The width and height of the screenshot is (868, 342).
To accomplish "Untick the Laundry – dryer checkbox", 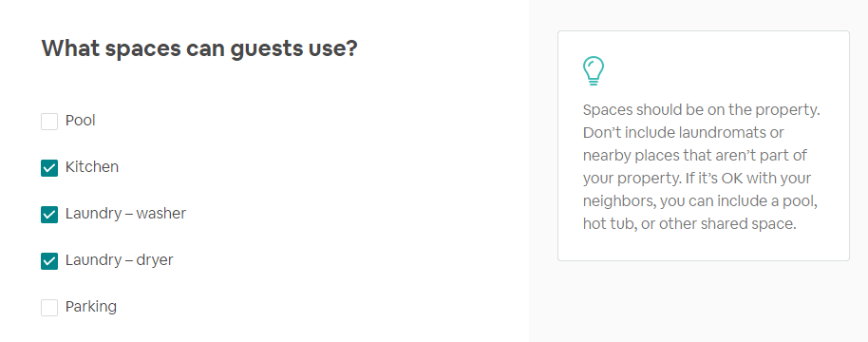I will 49,260.
